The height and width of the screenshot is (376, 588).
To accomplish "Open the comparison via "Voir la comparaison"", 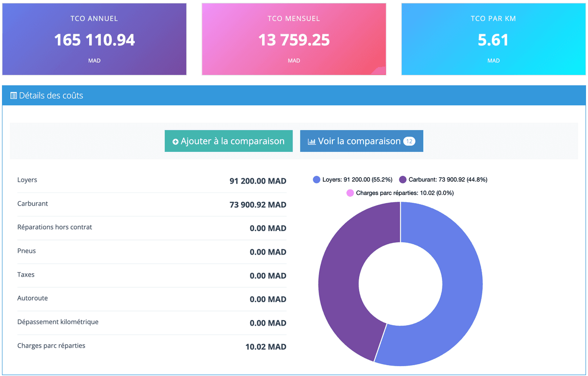I will coord(361,141).
